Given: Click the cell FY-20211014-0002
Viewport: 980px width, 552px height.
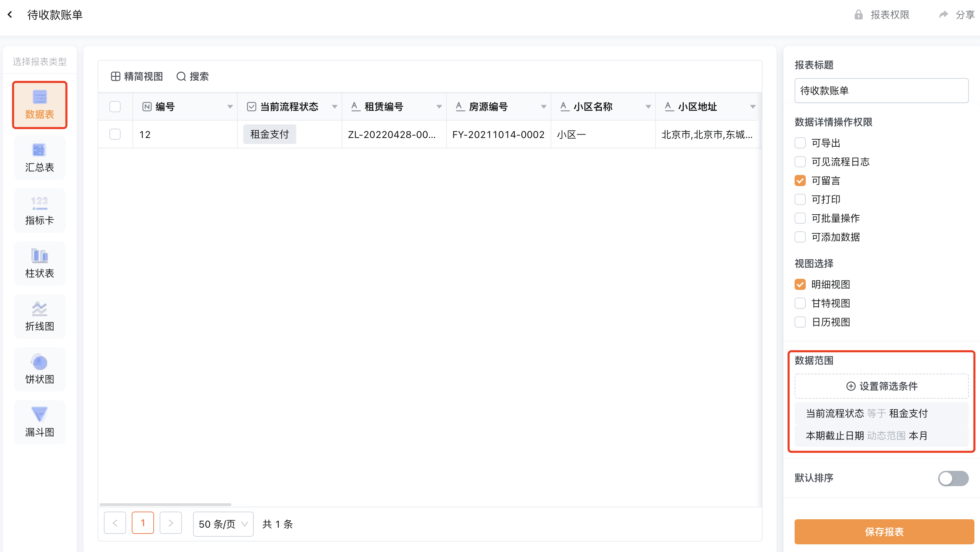Looking at the screenshot, I should 499,134.
